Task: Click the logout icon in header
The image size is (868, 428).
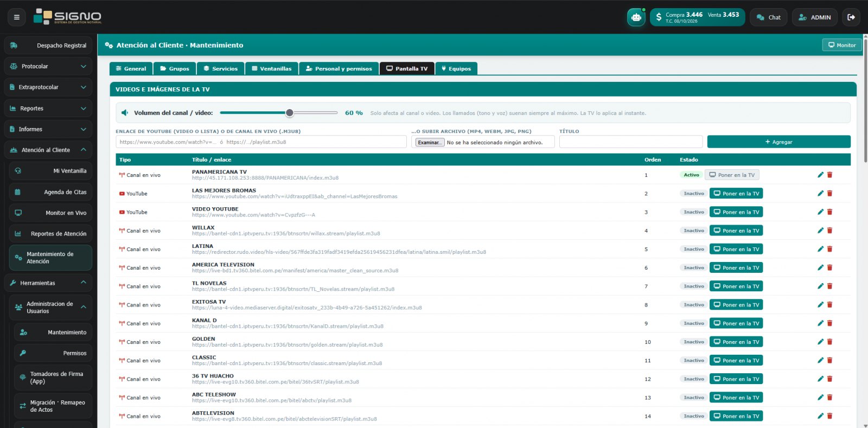Action: [x=851, y=17]
